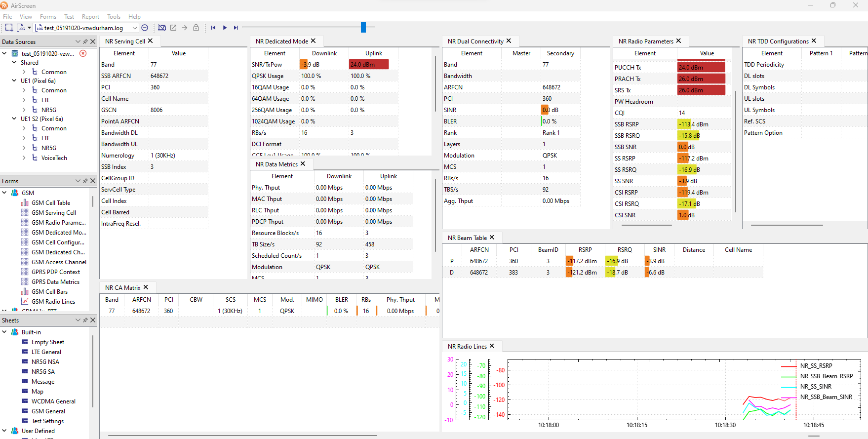
Task: Click the yellow SSB RSRP -113.4 dBm value
Action: click(x=693, y=124)
